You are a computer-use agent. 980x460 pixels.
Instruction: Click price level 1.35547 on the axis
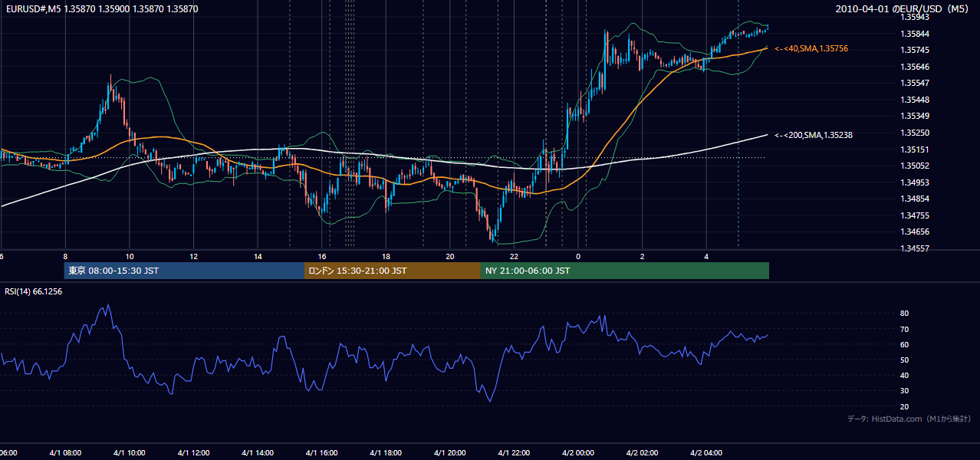click(914, 83)
